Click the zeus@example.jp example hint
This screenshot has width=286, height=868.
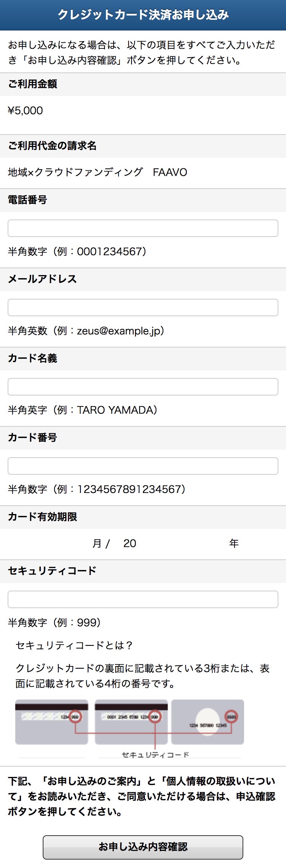pyautogui.click(x=121, y=331)
